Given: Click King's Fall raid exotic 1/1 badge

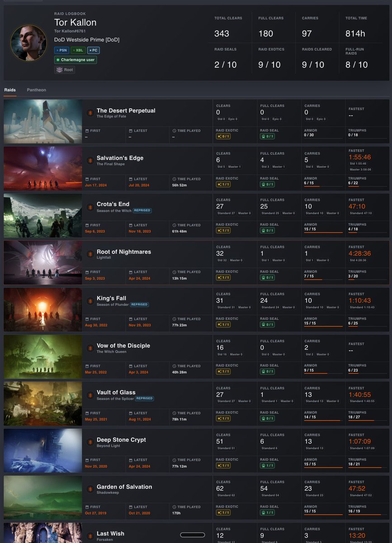Looking at the screenshot, I should 223,324.
